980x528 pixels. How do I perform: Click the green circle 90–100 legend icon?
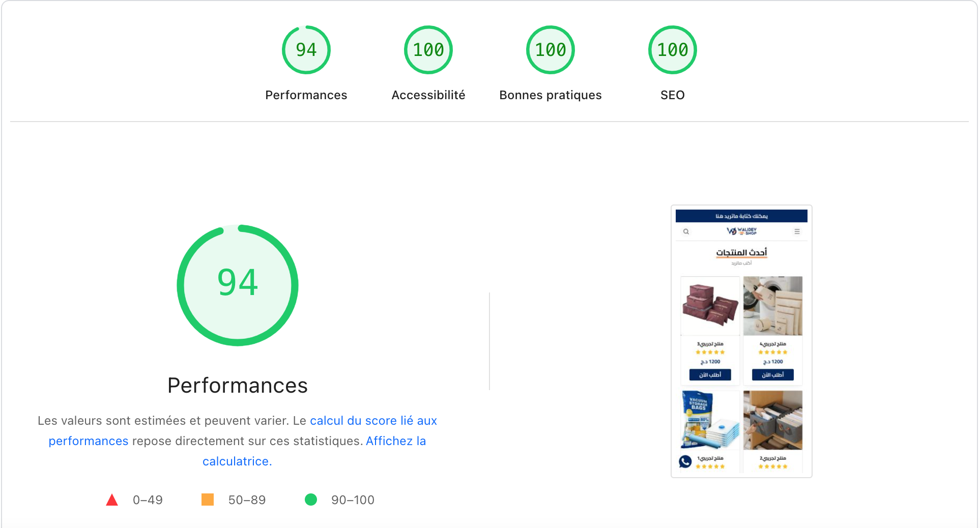[311, 500]
